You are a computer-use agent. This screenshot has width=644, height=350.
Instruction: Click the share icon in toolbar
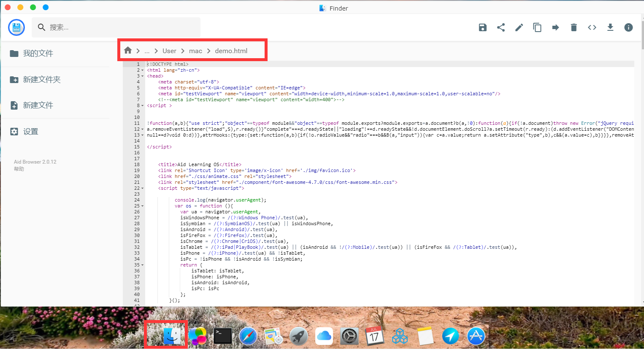click(x=501, y=27)
